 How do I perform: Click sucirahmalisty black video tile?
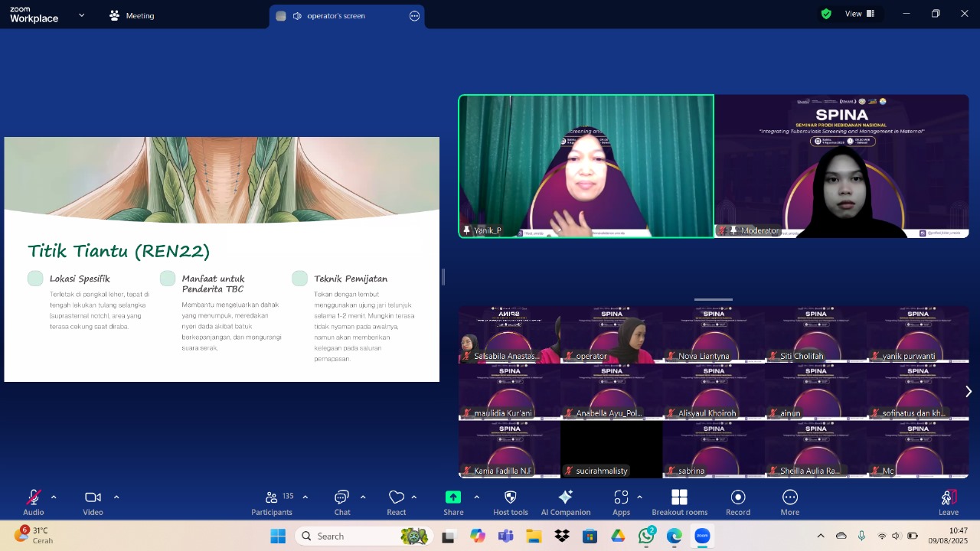click(611, 449)
